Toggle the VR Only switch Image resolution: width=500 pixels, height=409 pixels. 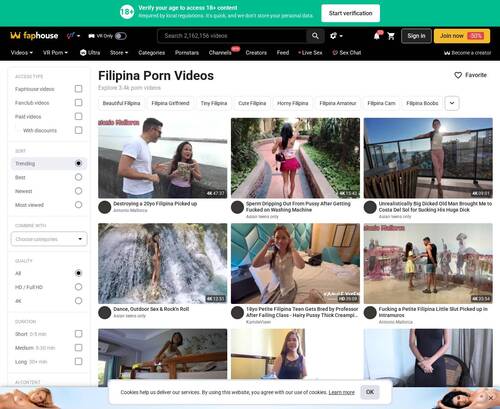point(121,36)
